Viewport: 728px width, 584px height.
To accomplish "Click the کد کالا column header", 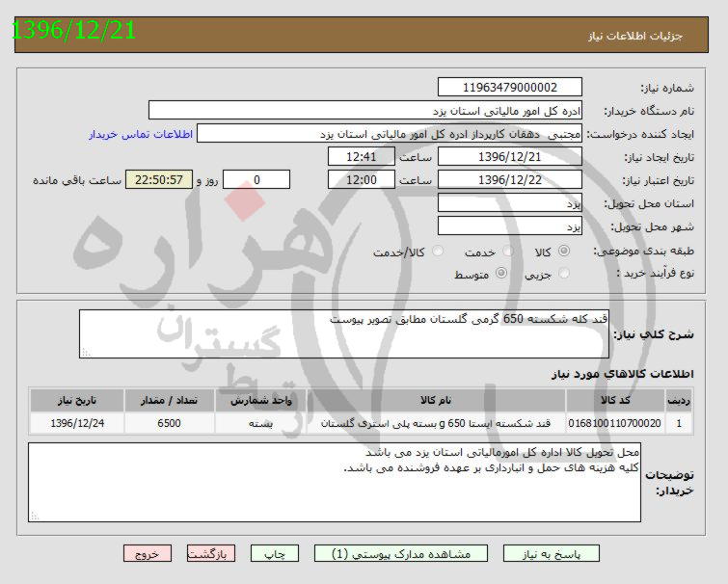I will (x=615, y=400).
